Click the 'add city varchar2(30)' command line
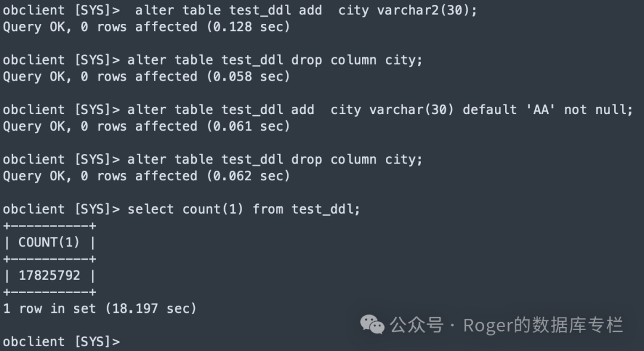 pyautogui.click(x=306, y=10)
